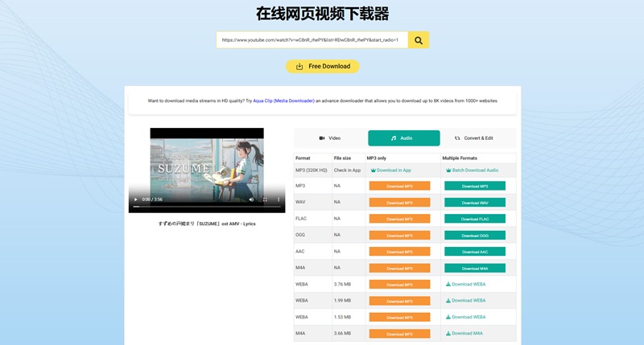Viewport: 644px width, 345px height.
Task: Click orange Download MP3 for 3.66 MB M4A
Action: 399,334
